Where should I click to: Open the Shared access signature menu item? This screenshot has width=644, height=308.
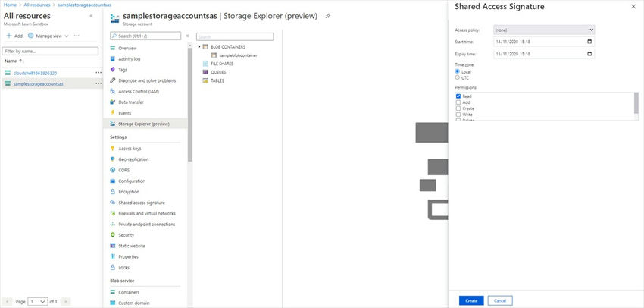coord(142,203)
